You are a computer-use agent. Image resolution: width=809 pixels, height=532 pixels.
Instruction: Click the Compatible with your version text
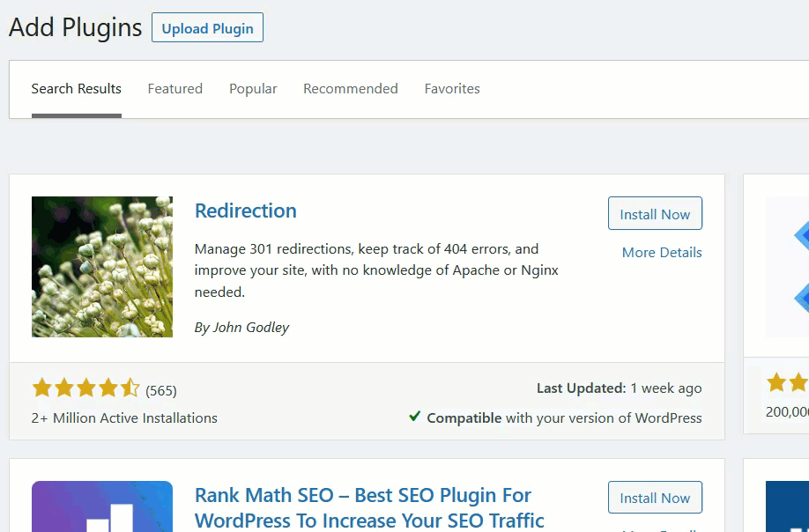564,418
